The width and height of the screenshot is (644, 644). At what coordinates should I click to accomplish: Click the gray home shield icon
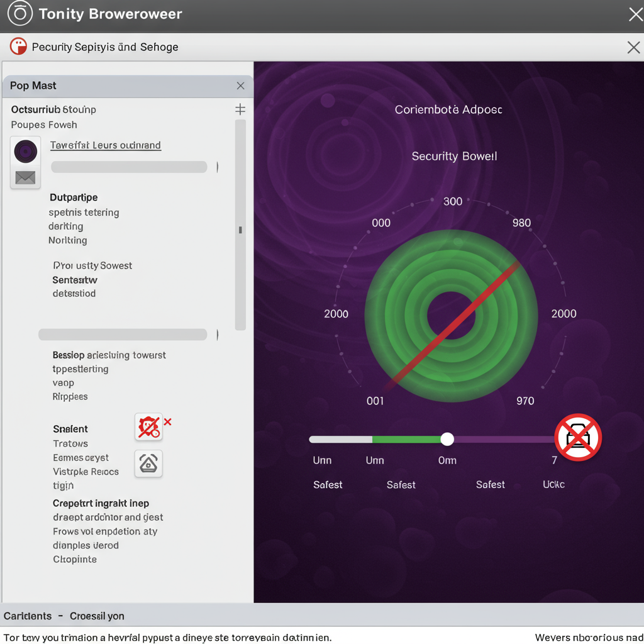click(148, 464)
